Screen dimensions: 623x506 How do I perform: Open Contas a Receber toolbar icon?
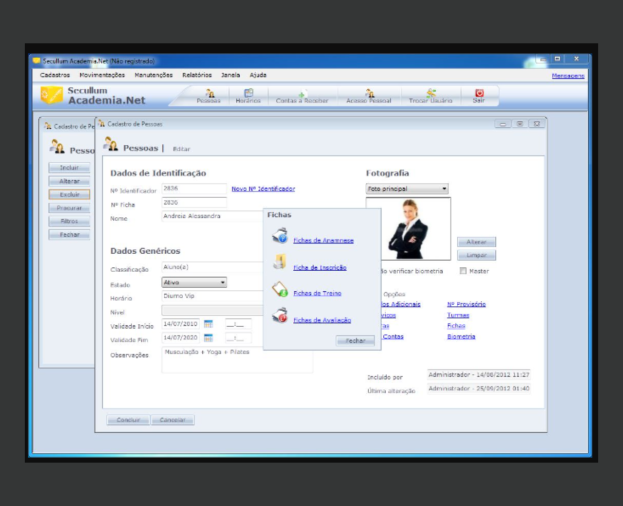[x=302, y=96]
